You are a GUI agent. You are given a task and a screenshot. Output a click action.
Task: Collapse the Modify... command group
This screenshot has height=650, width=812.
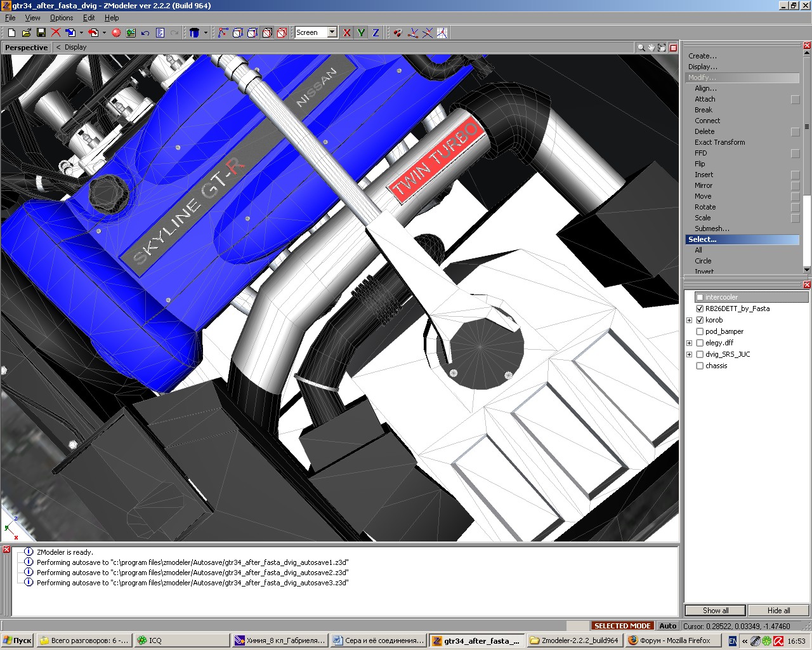(x=742, y=77)
